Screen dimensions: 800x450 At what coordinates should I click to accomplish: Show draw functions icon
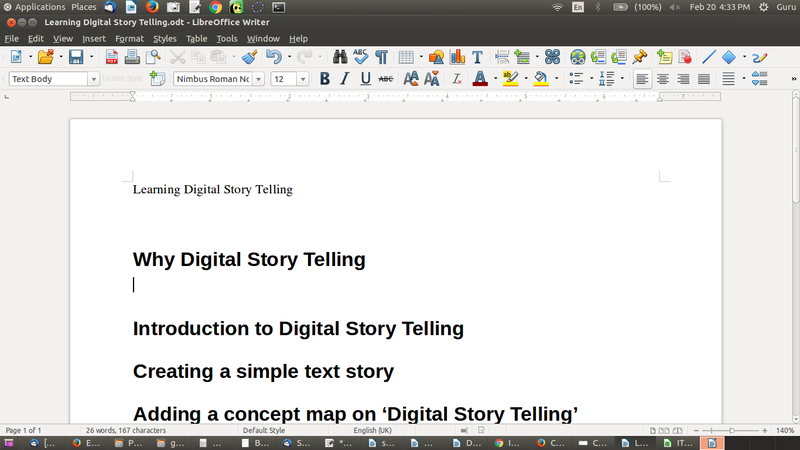click(759, 57)
